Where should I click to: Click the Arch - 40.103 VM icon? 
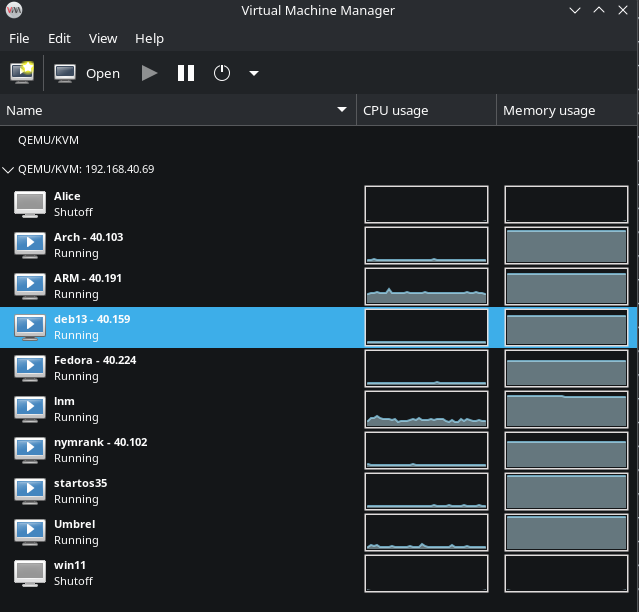30,245
